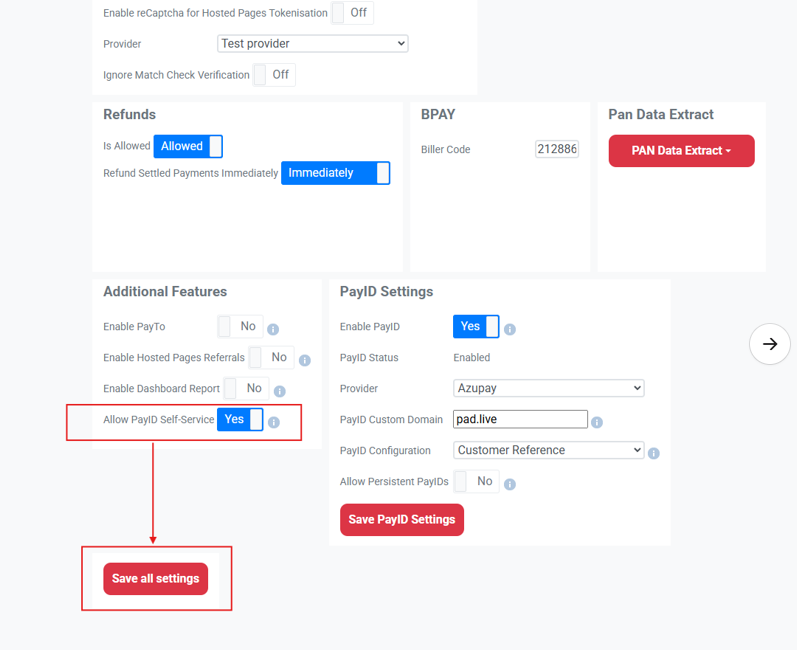Click Save all settings button

(155, 579)
